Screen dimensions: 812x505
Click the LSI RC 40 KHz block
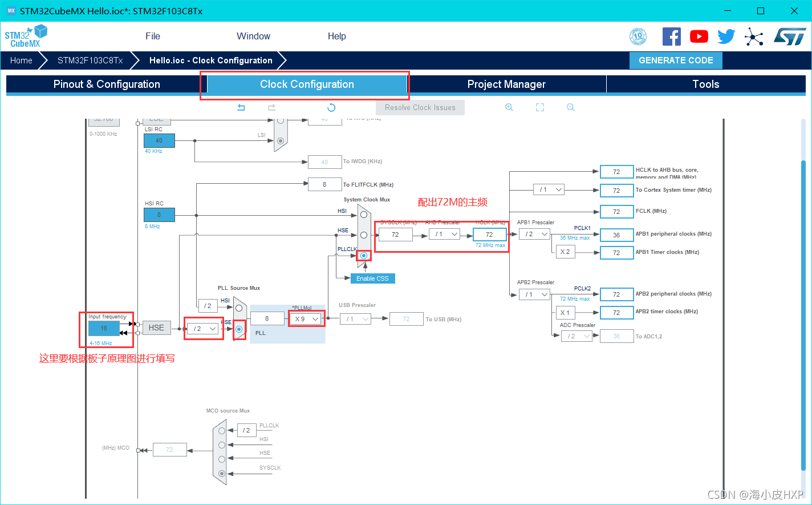(x=159, y=140)
